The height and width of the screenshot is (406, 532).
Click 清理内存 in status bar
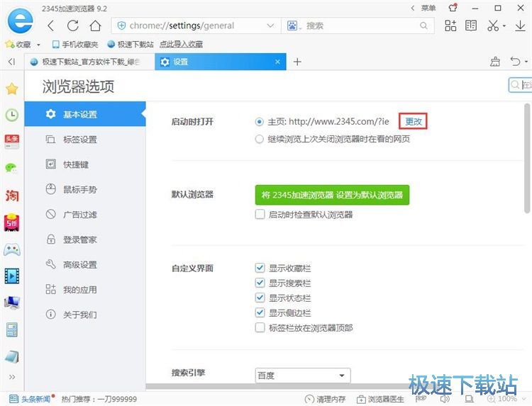coord(325,399)
